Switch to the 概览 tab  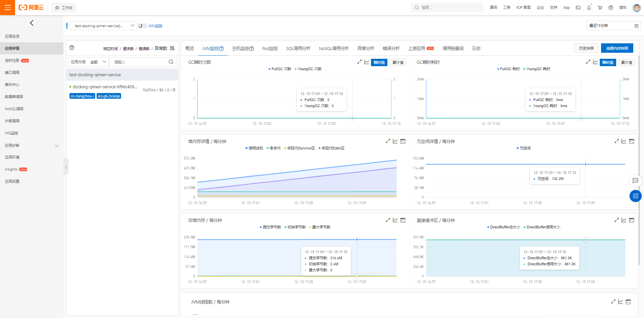tap(190, 48)
